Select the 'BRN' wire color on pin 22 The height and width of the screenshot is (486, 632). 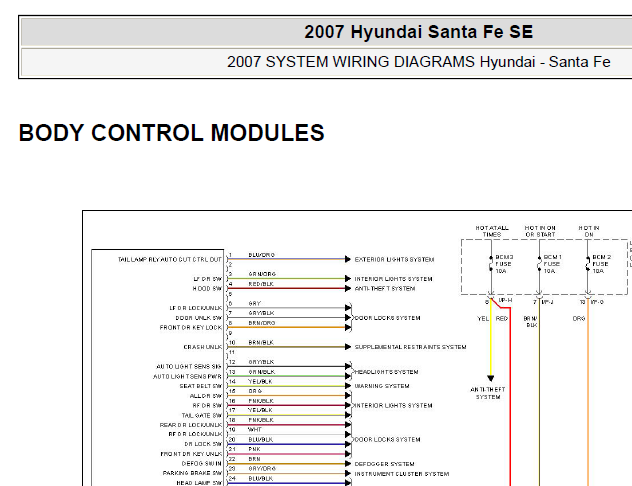(x=254, y=459)
